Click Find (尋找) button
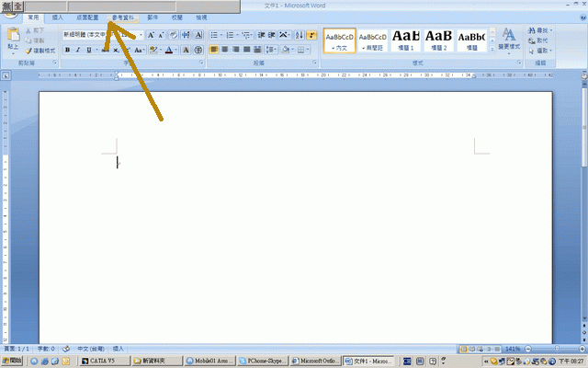This screenshot has width=588, height=368. [x=540, y=30]
